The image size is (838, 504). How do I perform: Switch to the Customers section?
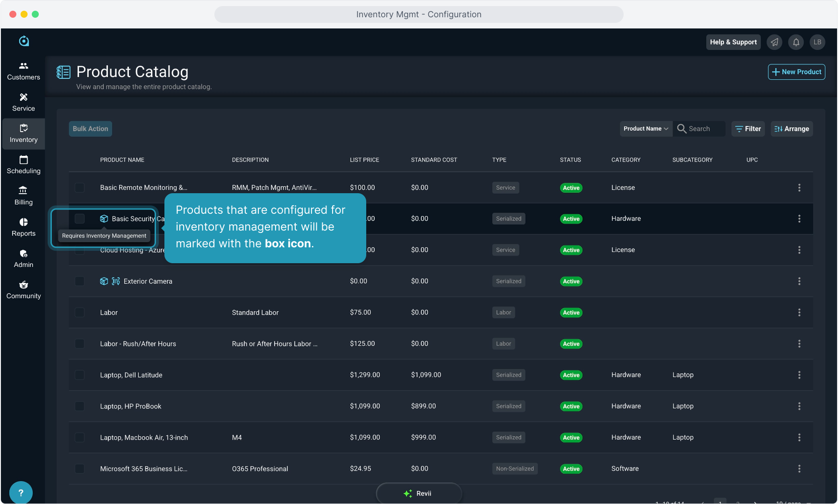pos(23,71)
